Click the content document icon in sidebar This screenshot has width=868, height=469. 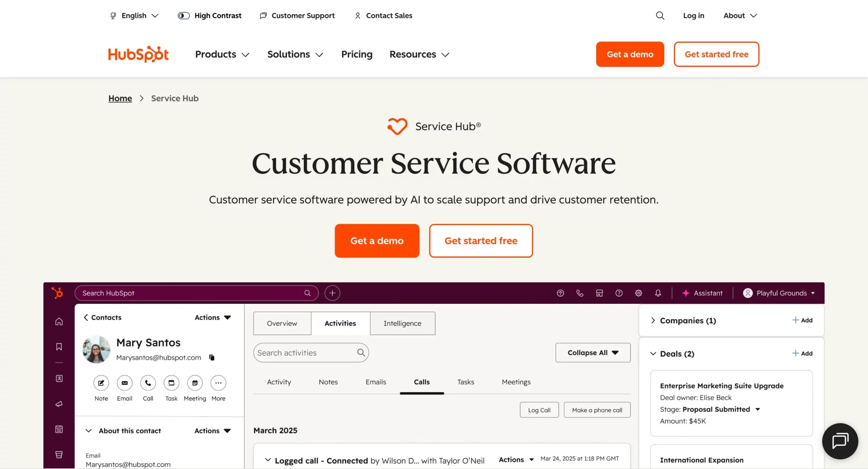(x=59, y=429)
